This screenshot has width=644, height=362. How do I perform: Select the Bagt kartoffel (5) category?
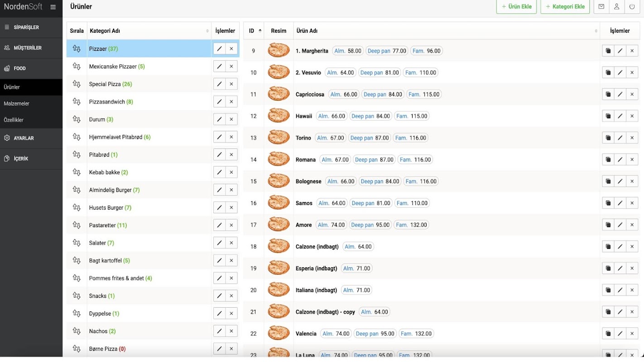coord(109,261)
